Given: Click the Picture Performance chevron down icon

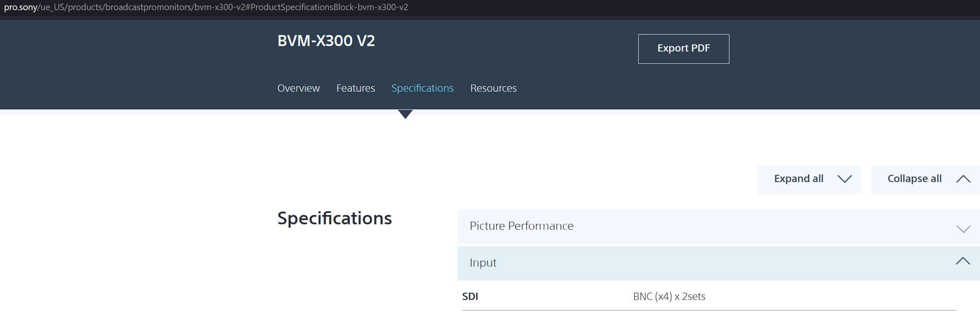Looking at the screenshot, I should (963, 229).
